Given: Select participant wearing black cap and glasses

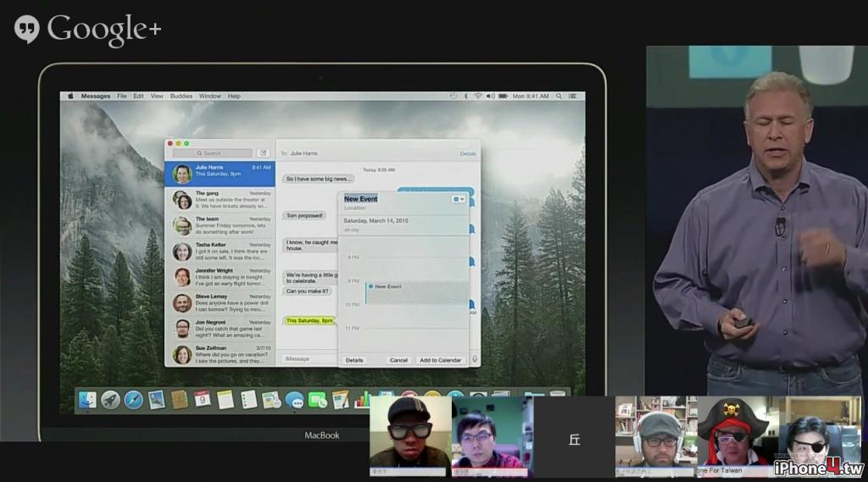Looking at the screenshot, I should click(410, 436).
